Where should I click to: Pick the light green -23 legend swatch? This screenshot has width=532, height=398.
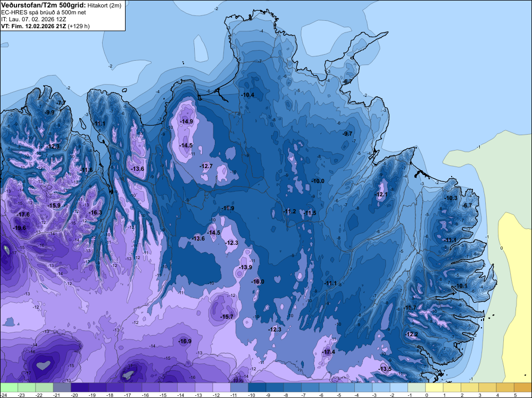coord(27,387)
